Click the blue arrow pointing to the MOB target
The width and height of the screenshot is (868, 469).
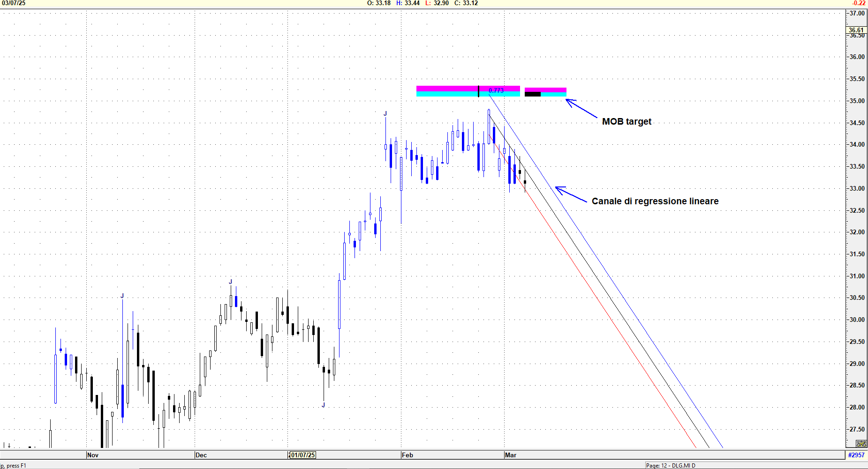pos(581,109)
